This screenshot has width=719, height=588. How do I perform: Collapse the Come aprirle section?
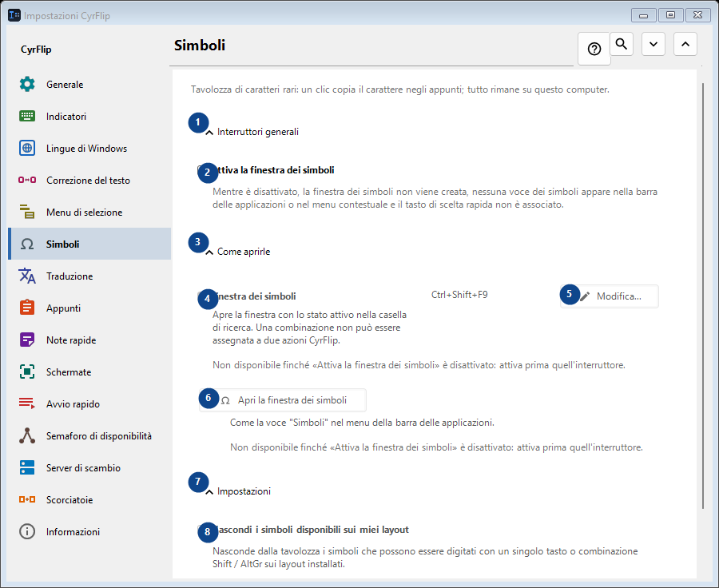coord(209,252)
